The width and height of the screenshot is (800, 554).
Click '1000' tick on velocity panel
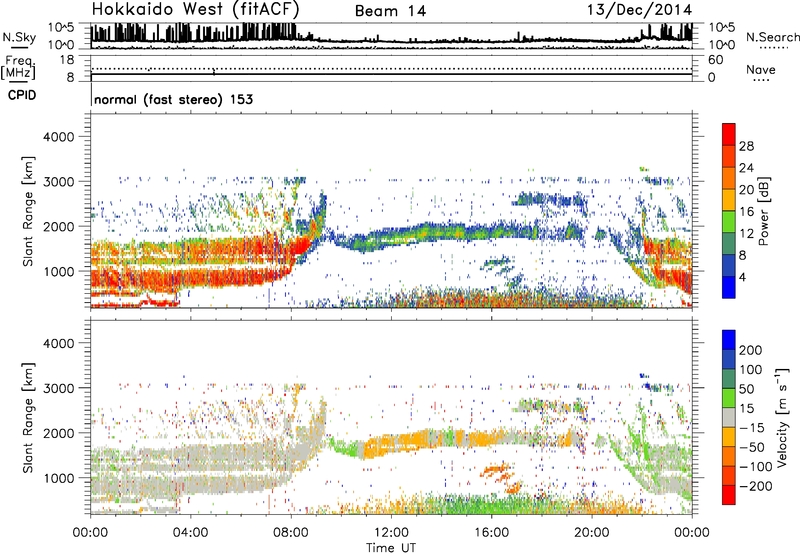point(58,478)
